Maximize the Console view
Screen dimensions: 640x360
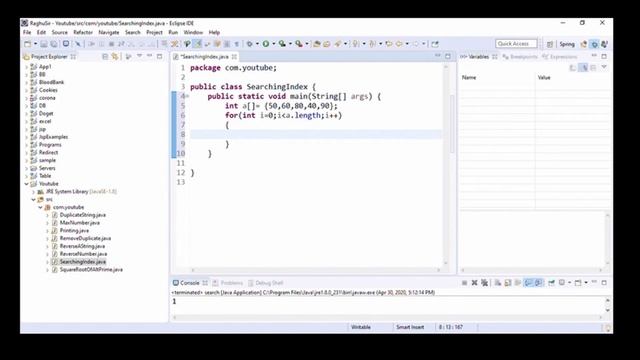tap(604, 282)
